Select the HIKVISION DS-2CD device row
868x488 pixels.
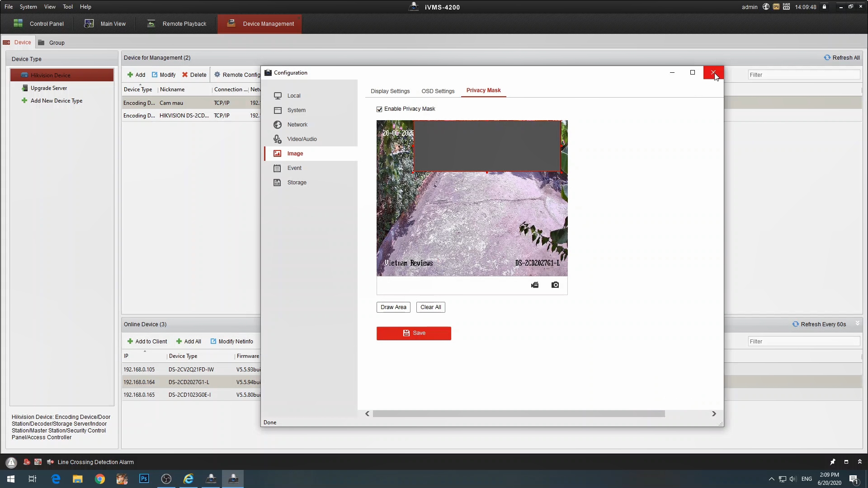click(x=191, y=116)
